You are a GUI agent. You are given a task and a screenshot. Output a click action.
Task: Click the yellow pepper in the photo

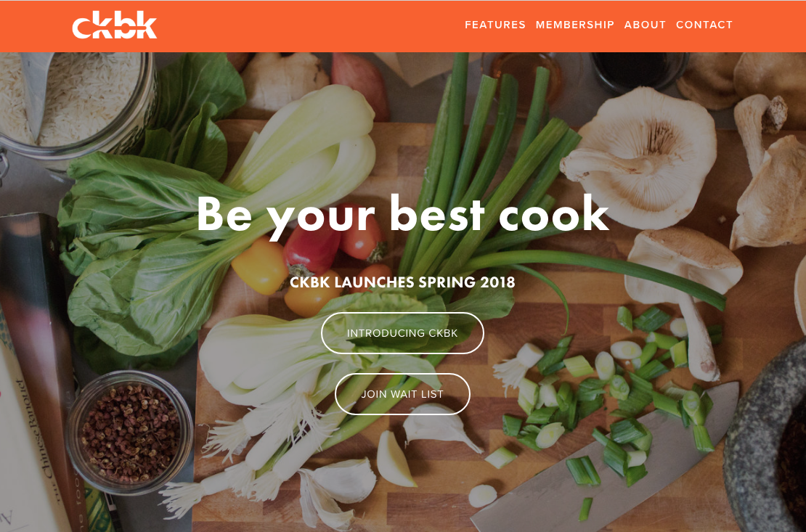pos(260,266)
